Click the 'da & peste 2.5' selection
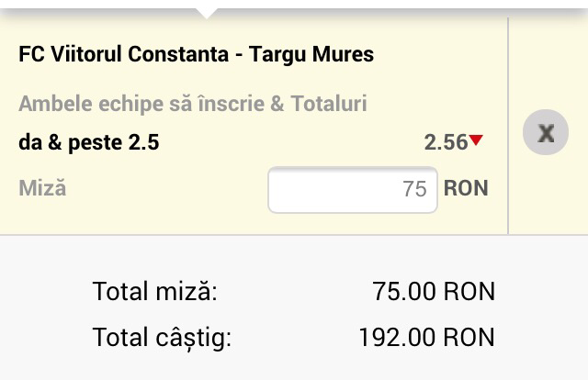588x380 pixels. 82,142
